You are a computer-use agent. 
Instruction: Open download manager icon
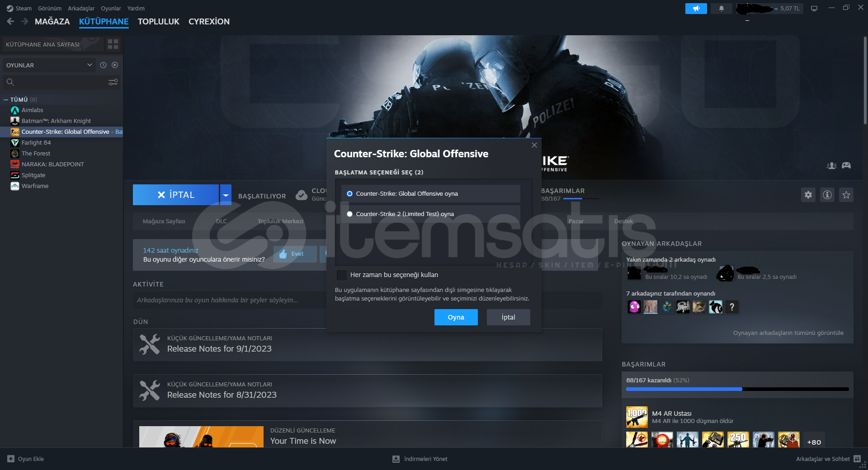coord(396,459)
